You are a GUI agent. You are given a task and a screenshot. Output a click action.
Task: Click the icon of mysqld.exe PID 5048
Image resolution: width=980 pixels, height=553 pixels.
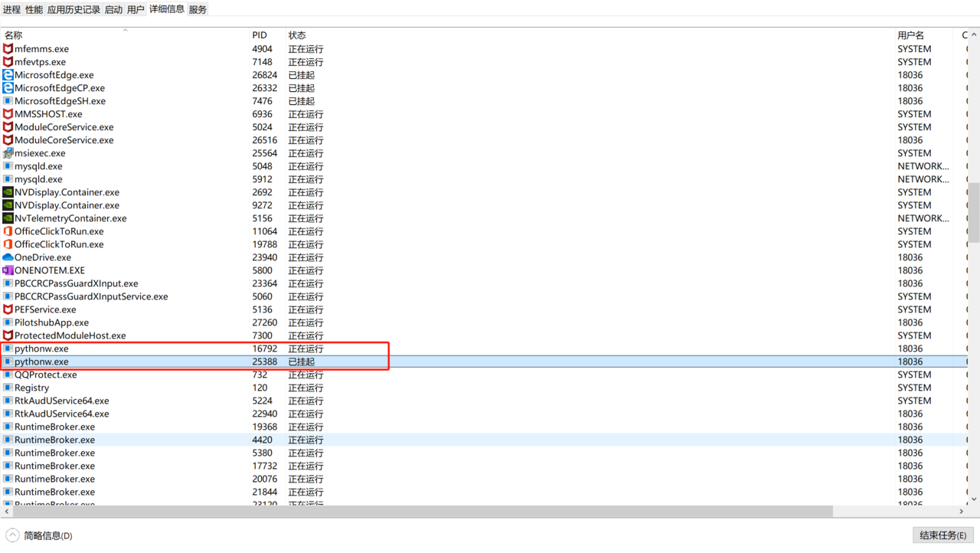coord(8,166)
